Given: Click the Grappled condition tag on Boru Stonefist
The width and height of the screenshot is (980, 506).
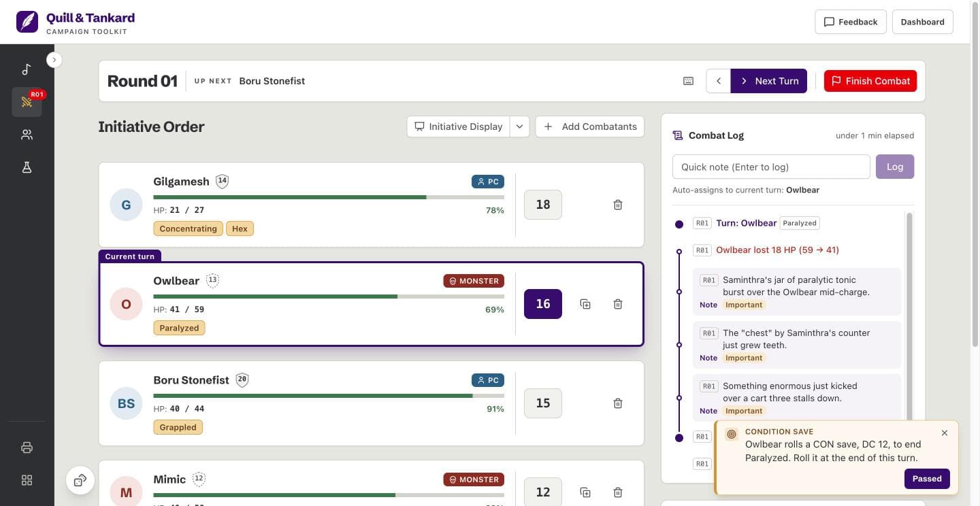Looking at the screenshot, I should tap(178, 427).
